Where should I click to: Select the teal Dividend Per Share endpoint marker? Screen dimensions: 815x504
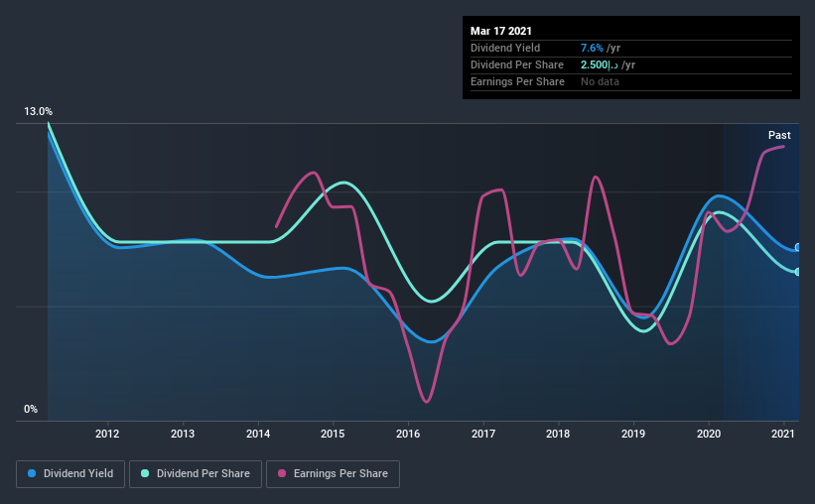[797, 272]
